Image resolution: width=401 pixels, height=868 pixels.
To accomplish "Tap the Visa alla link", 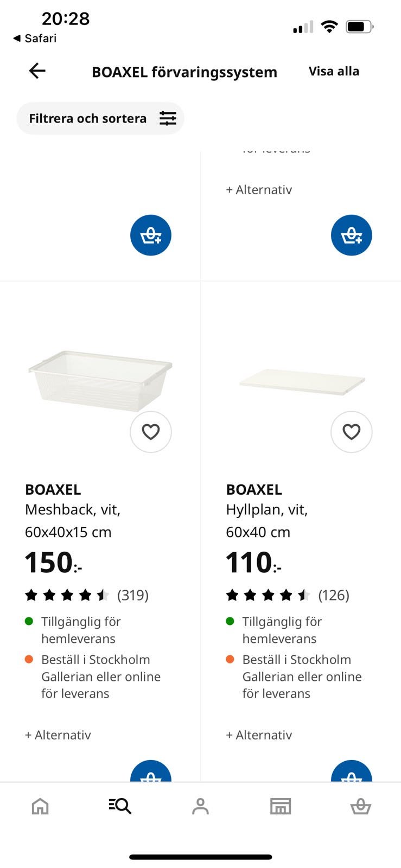I will pos(334,72).
